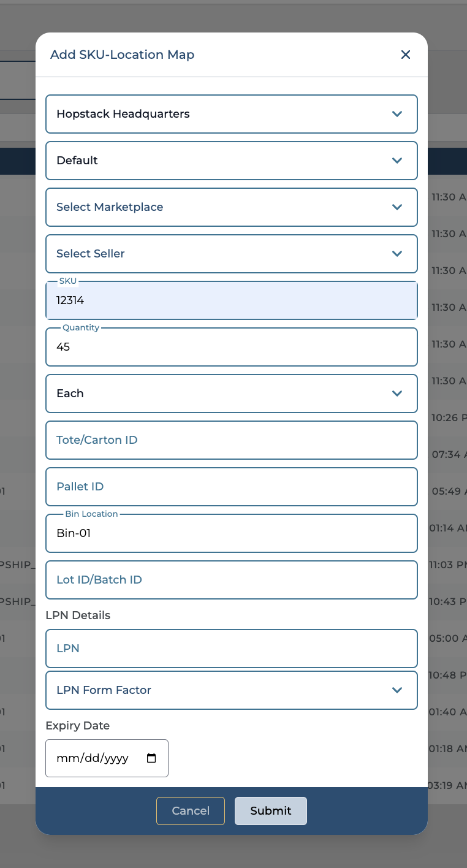Expand the LPN Form Factor dropdown
Image resolution: width=467 pixels, height=868 pixels.
pyautogui.click(x=231, y=690)
